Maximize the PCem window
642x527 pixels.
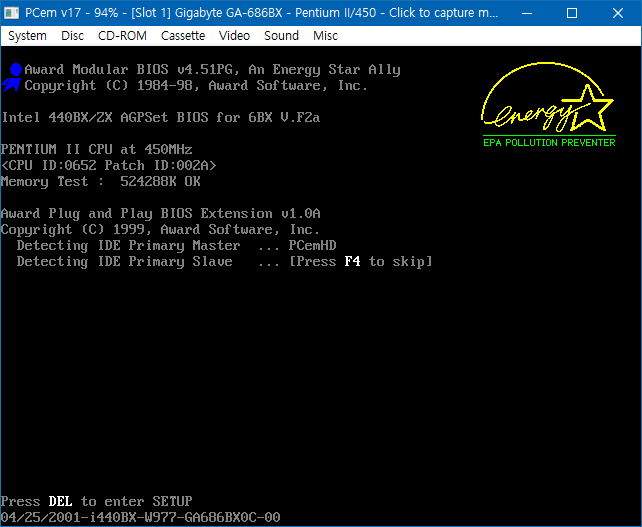pos(572,13)
